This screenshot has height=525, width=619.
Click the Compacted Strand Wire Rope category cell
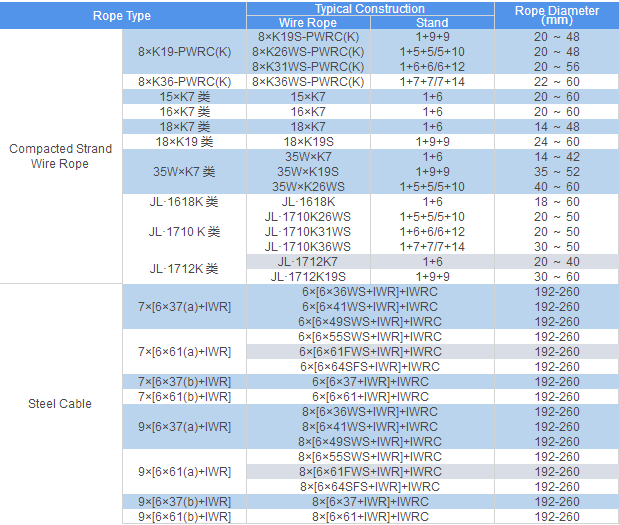(60, 156)
